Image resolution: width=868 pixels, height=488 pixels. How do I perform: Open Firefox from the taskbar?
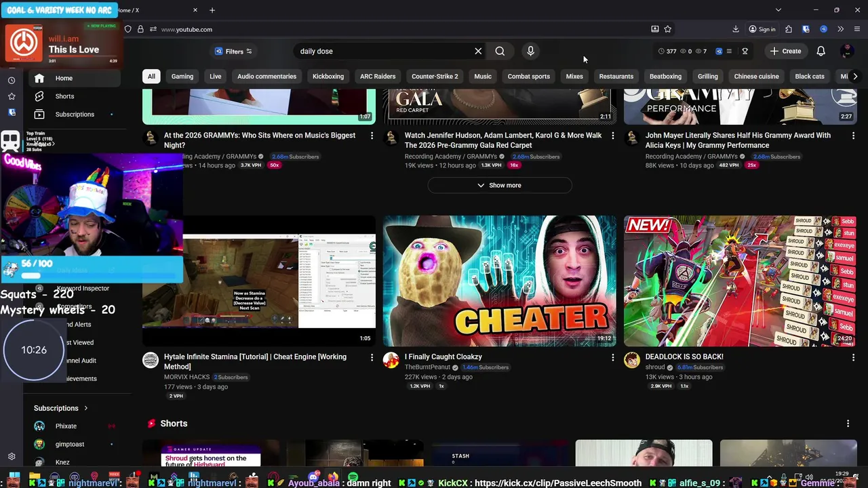coord(333,478)
